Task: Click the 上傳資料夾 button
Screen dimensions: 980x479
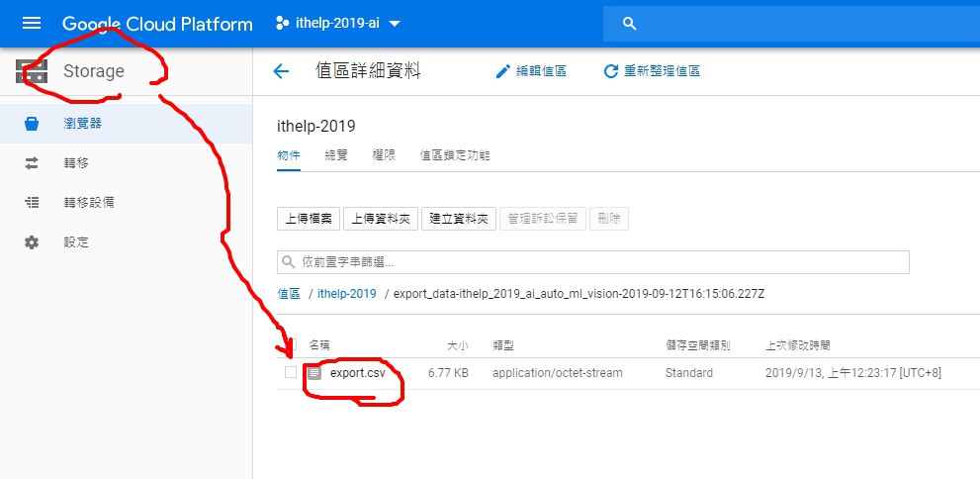Action: tap(381, 219)
